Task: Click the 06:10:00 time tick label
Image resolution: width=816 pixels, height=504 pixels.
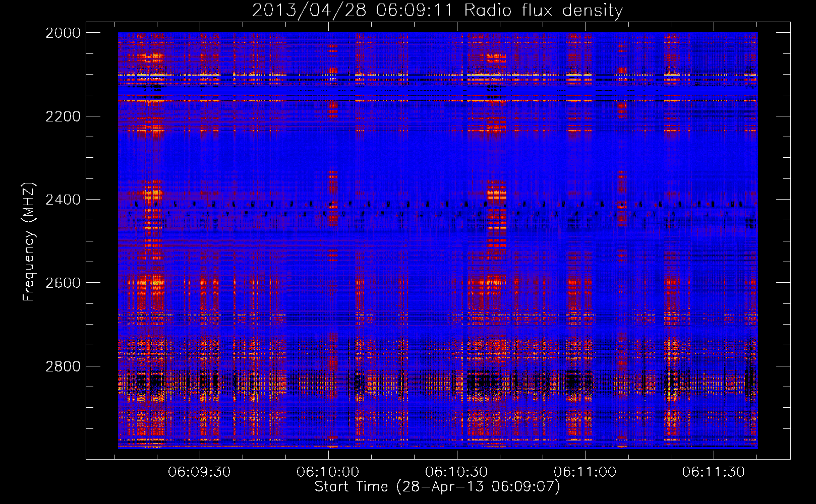Action: point(328,472)
